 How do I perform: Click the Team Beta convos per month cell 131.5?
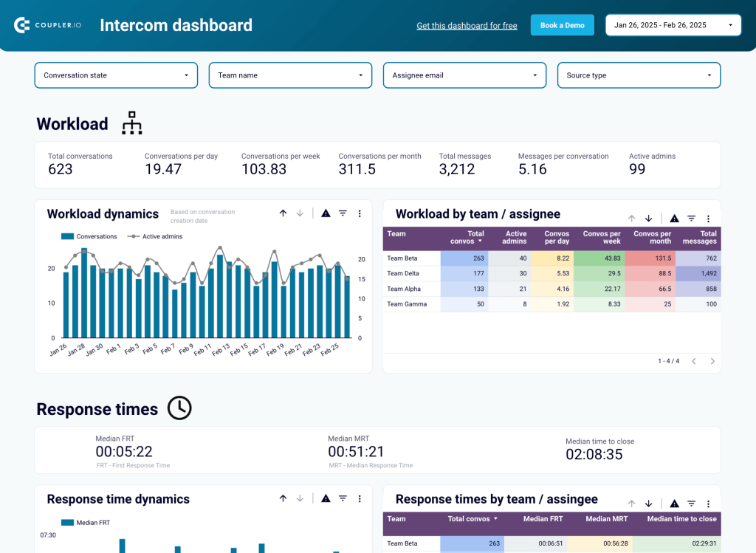pyautogui.click(x=650, y=258)
